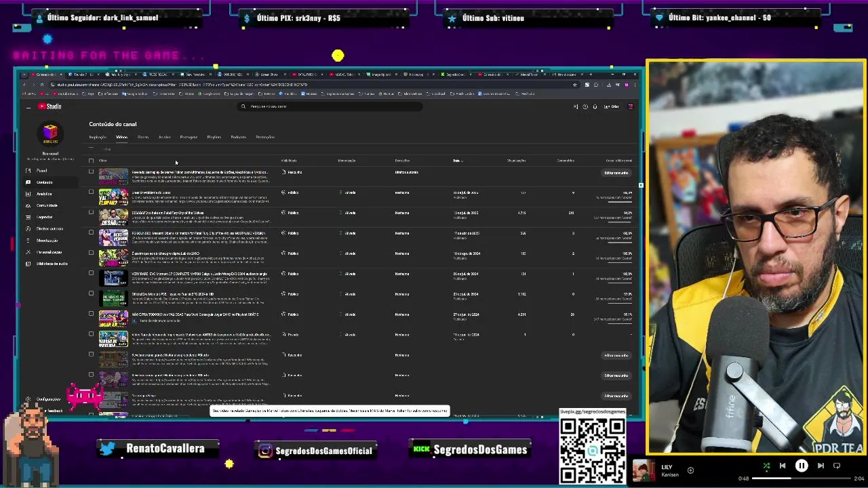Image resolution: width=868 pixels, height=488 pixels.
Task: Open the YouTube Studio hamburger menu
Action: tap(28, 107)
